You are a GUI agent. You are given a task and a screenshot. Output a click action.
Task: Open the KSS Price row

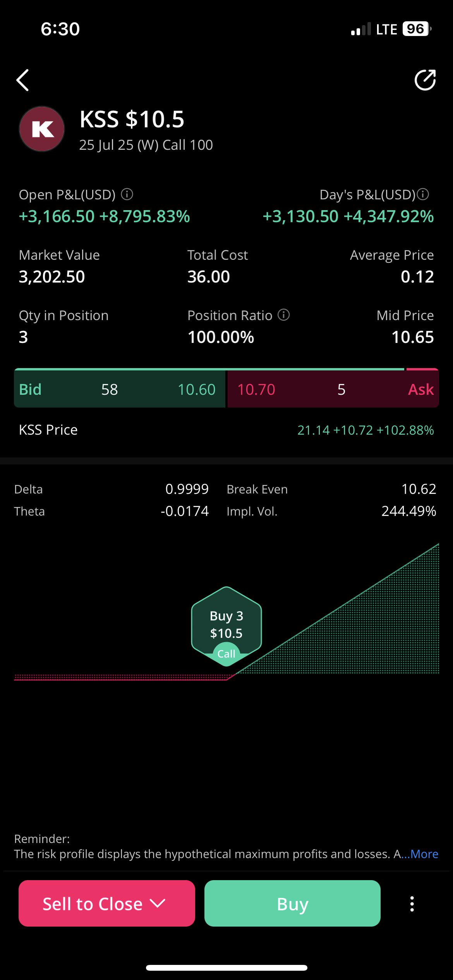click(x=226, y=430)
